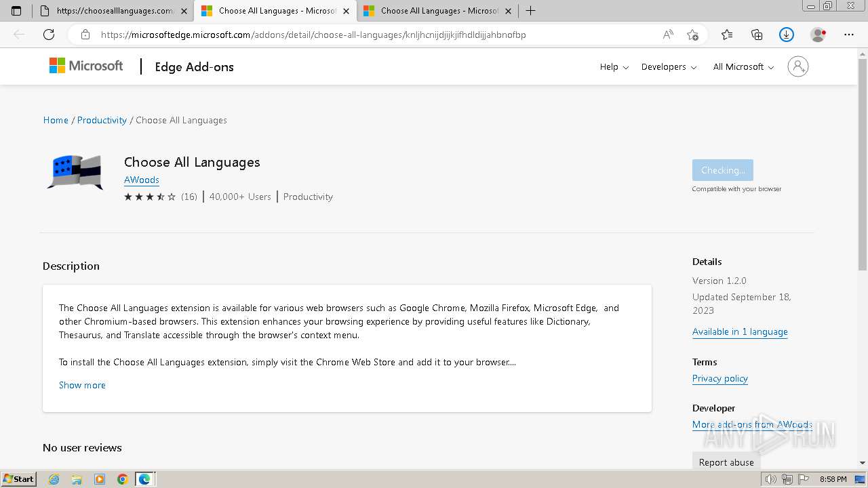Open the browser profile avatar
The image size is (868, 488).
tap(818, 35)
